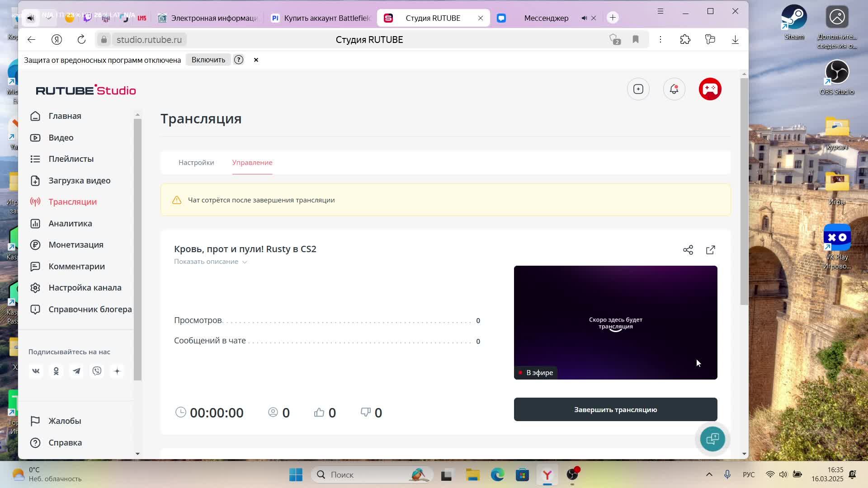
Task: Select Трансляции in the sidebar
Action: pyautogui.click(x=64, y=202)
